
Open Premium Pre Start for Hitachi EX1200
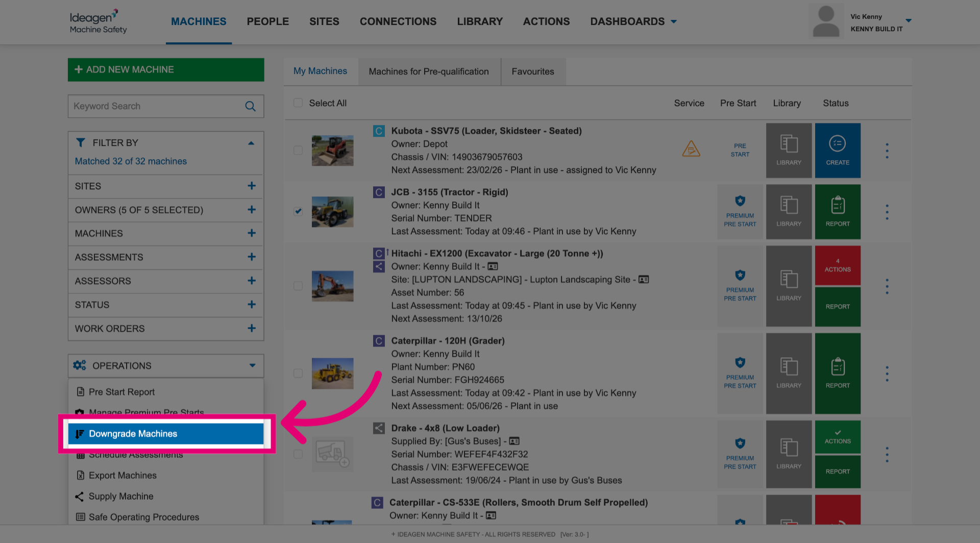740,286
